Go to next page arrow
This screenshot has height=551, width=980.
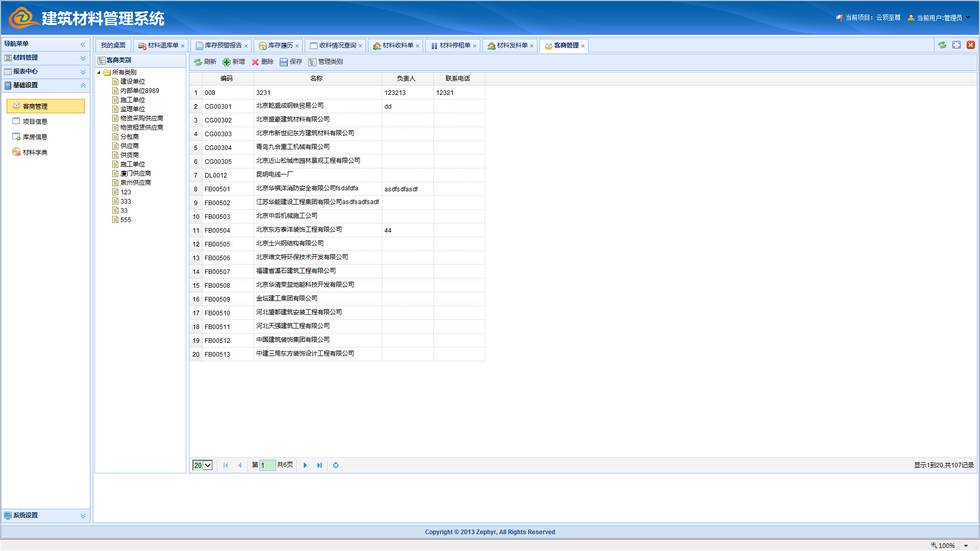click(305, 465)
